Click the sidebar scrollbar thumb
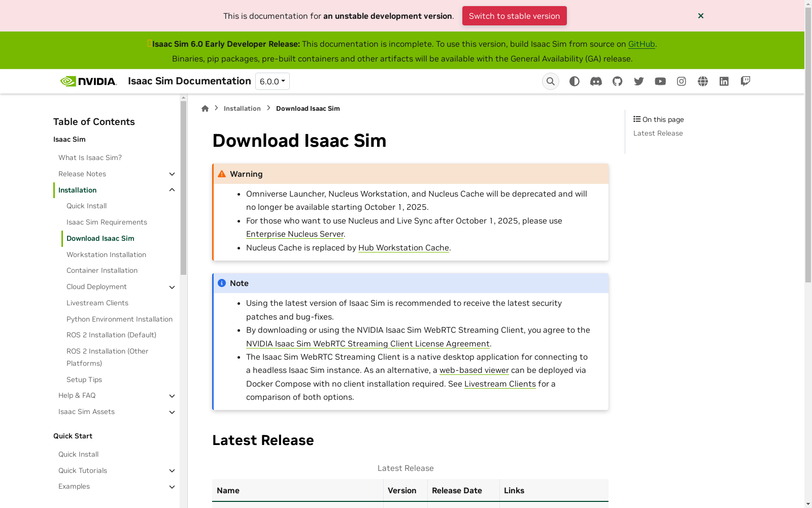 point(183,188)
